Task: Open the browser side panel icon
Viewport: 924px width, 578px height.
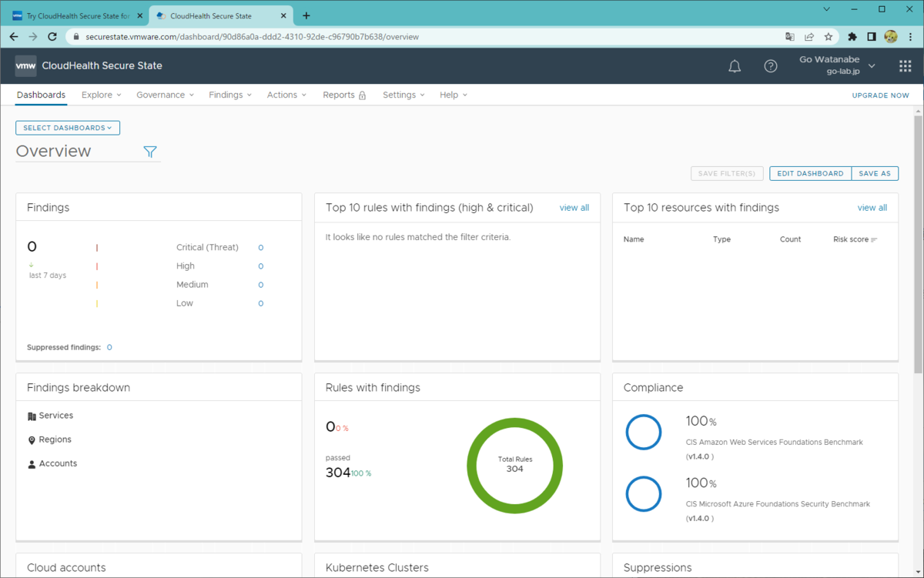Action: tap(872, 36)
